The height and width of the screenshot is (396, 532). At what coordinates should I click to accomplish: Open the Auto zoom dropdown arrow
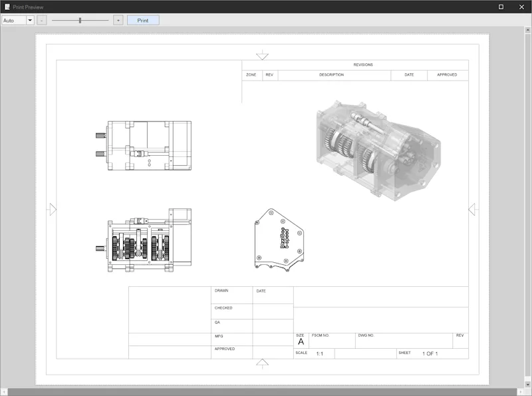(x=30, y=21)
